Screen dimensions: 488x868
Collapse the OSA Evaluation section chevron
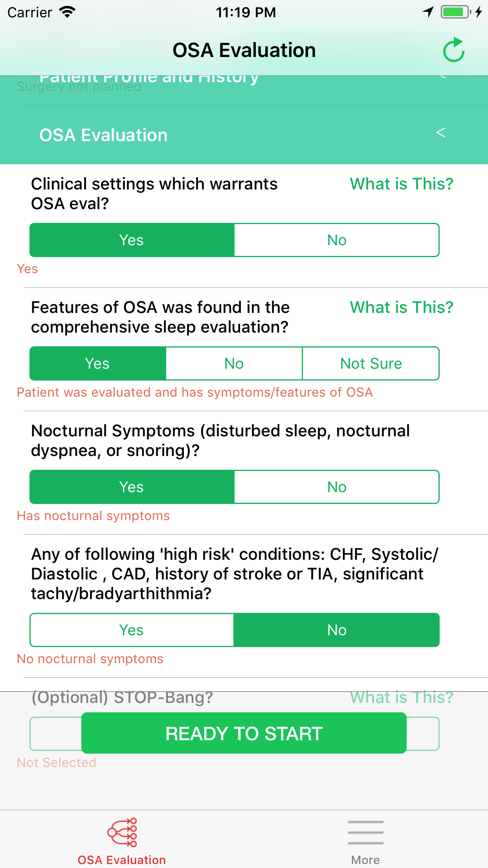(x=441, y=133)
